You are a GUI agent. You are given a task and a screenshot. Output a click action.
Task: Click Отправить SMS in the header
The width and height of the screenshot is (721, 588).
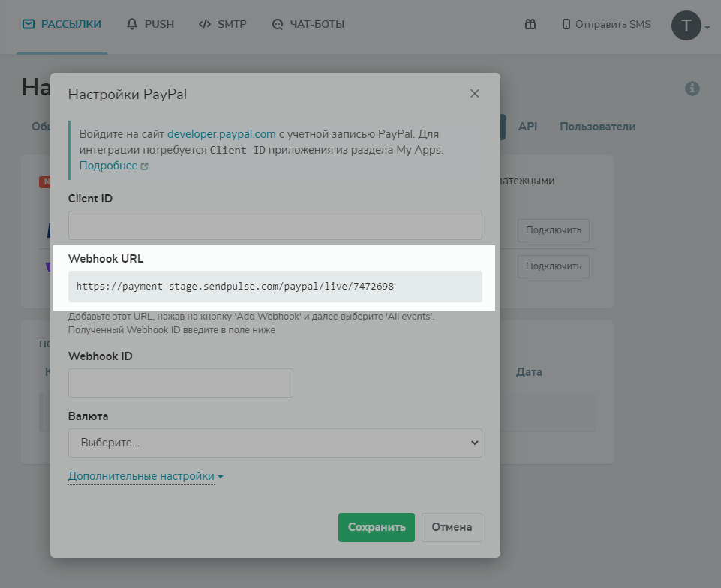pyautogui.click(x=606, y=24)
